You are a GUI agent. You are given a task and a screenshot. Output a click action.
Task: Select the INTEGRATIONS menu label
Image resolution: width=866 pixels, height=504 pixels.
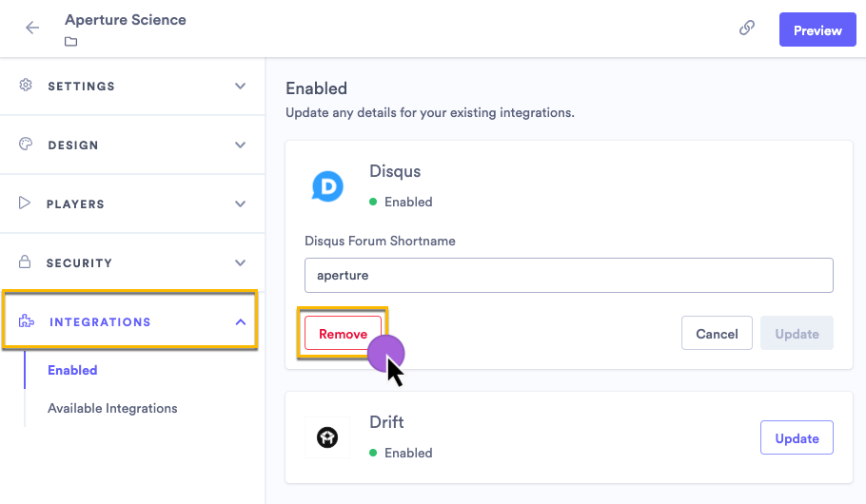pos(100,321)
